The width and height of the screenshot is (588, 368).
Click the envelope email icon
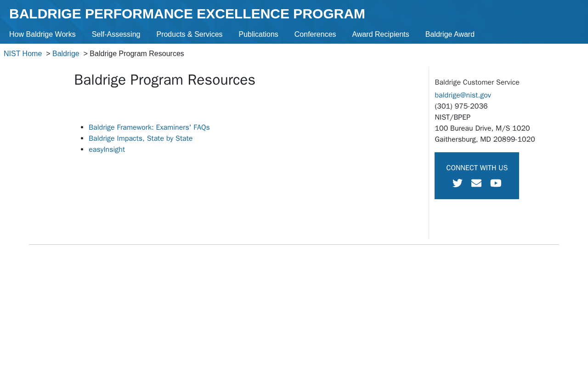click(x=476, y=183)
